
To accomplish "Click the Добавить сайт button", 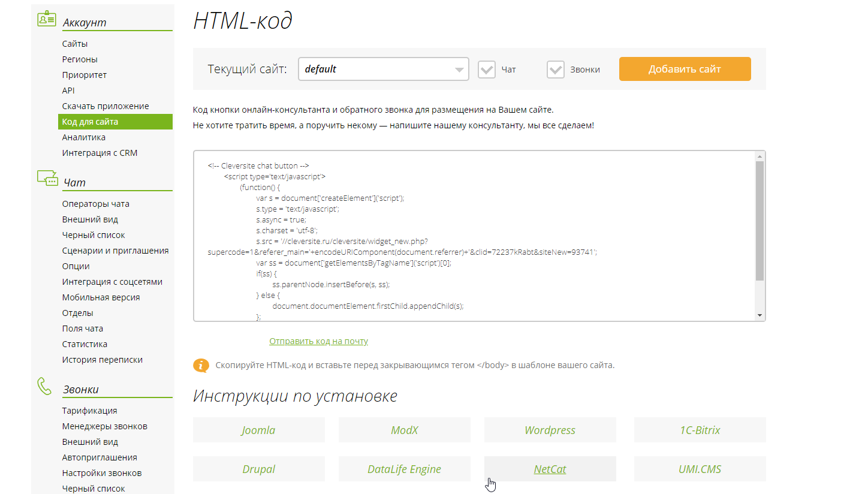I will click(685, 69).
